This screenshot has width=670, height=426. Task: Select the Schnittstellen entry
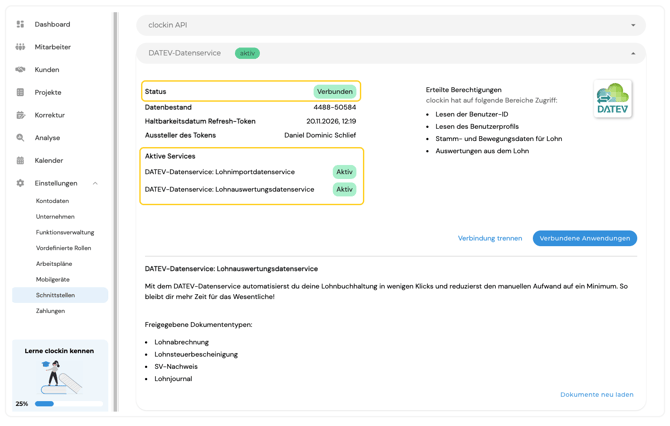click(60, 295)
